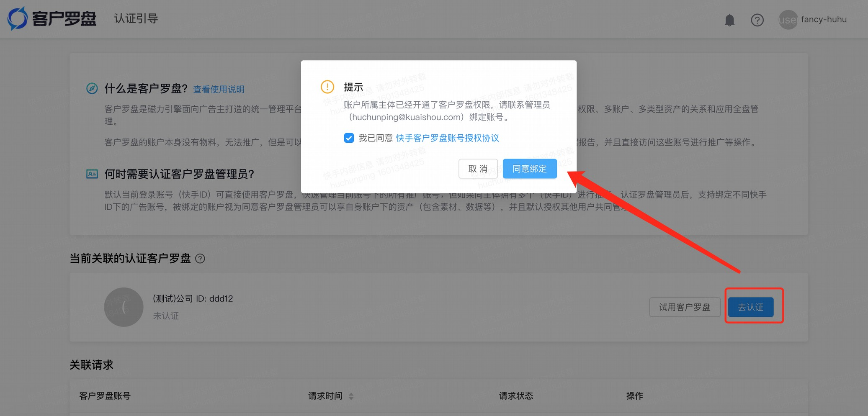Open the 查看使用说明 link

218,89
